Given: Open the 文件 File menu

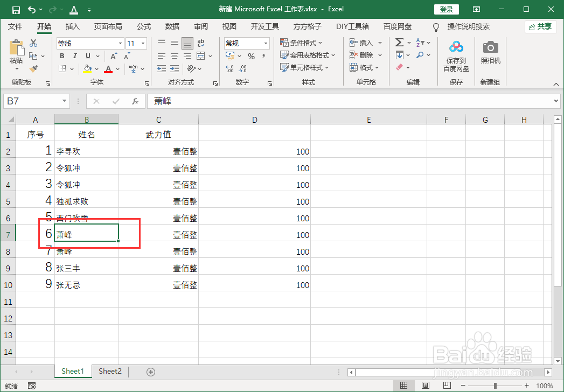Looking at the screenshot, I should click(15, 26).
